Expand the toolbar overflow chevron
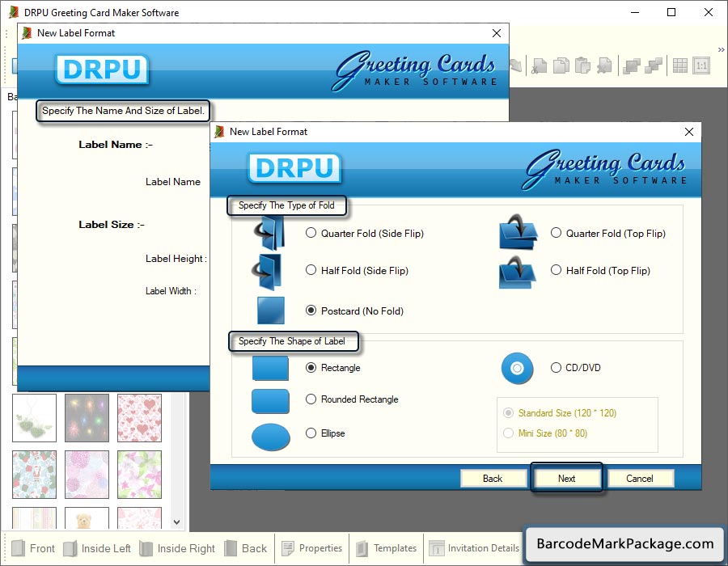Image resolution: width=728 pixels, height=566 pixels. 721,49
